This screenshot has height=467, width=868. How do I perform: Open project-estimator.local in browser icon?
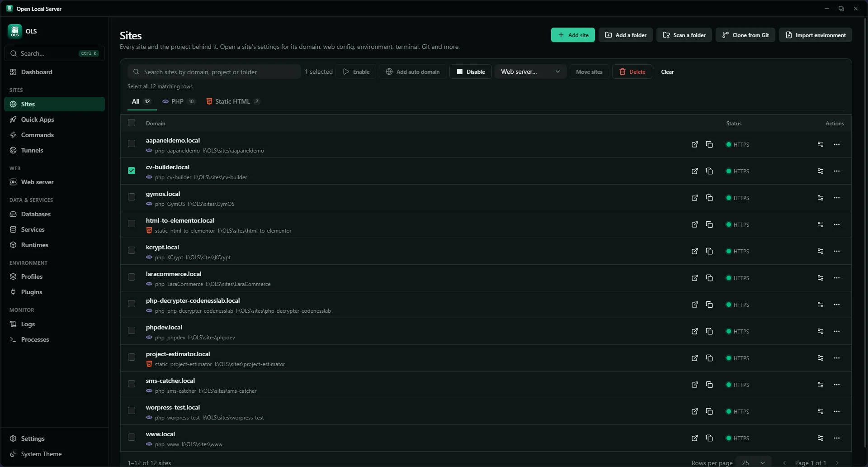pos(695,358)
